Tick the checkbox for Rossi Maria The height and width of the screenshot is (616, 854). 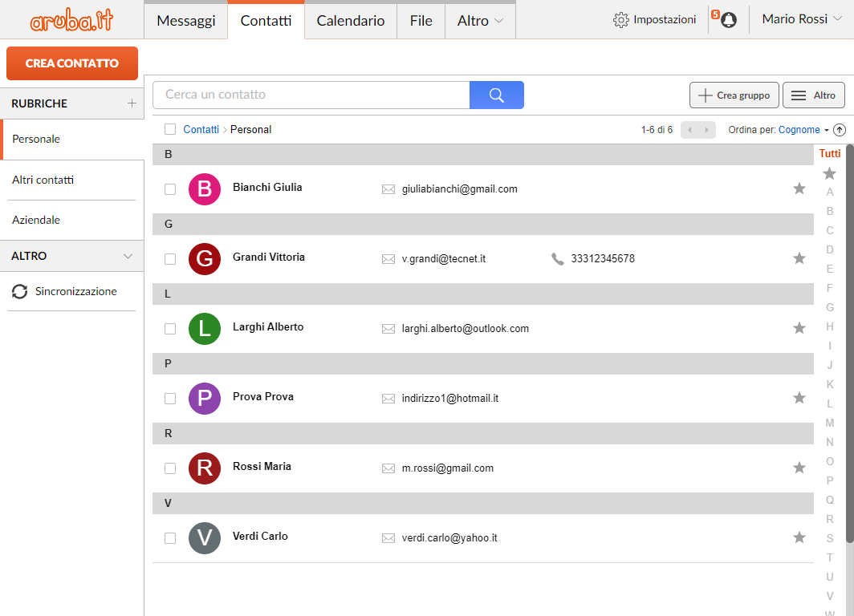[170, 468]
